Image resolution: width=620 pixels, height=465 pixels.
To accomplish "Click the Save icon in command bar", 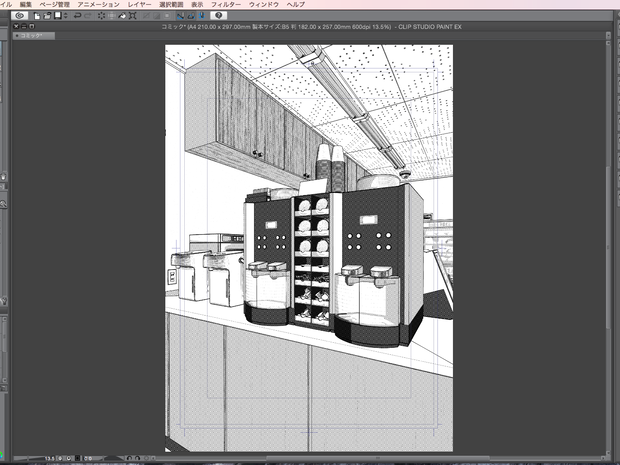I will pyautogui.click(x=58, y=15).
